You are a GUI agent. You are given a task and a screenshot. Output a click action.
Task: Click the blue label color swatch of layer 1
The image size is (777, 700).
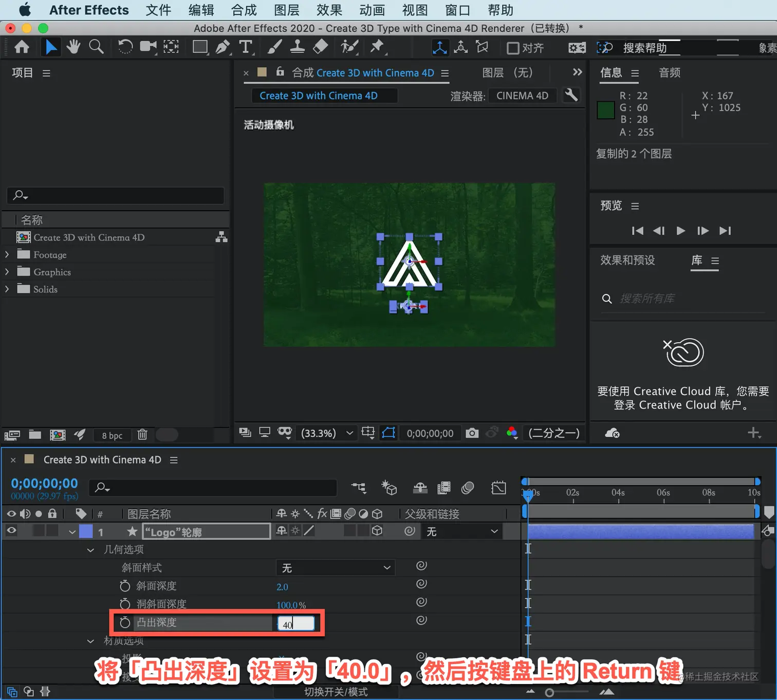coord(86,531)
